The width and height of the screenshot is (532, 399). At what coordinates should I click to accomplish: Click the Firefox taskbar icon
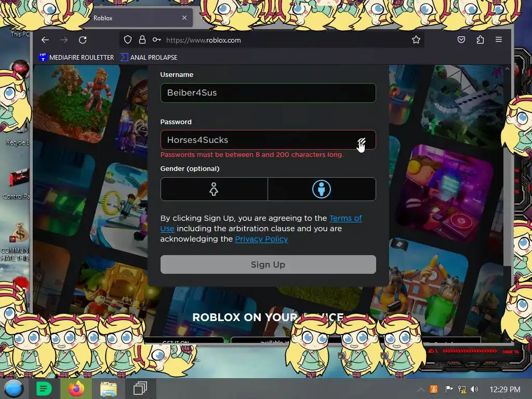pos(76,389)
